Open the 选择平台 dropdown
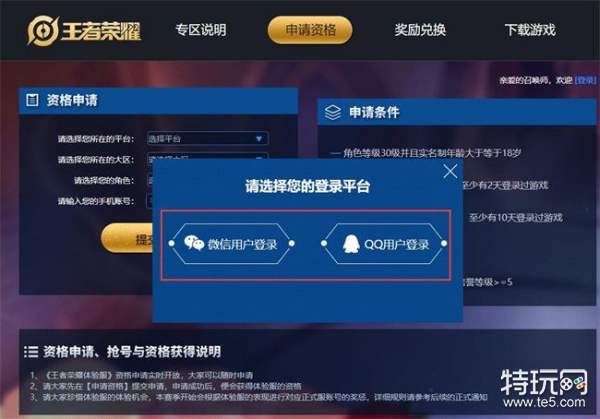 point(207,139)
